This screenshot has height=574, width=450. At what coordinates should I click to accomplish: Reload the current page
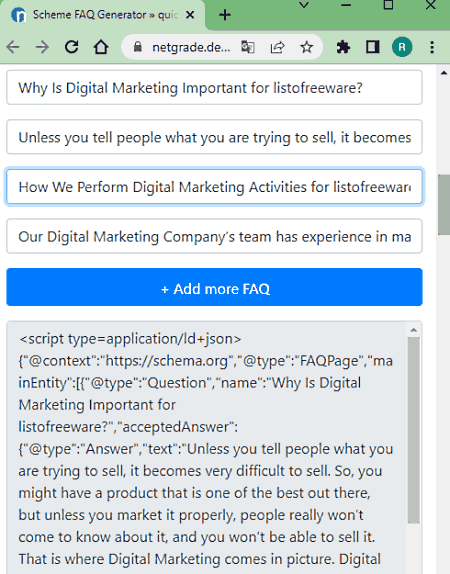[x=72, y=47]
